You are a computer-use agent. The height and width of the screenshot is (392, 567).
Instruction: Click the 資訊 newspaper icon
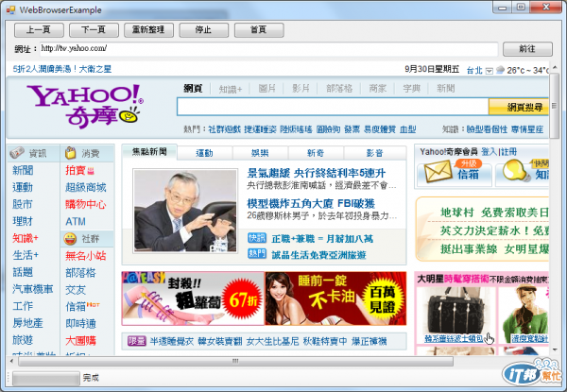click(x=17, y=153)
